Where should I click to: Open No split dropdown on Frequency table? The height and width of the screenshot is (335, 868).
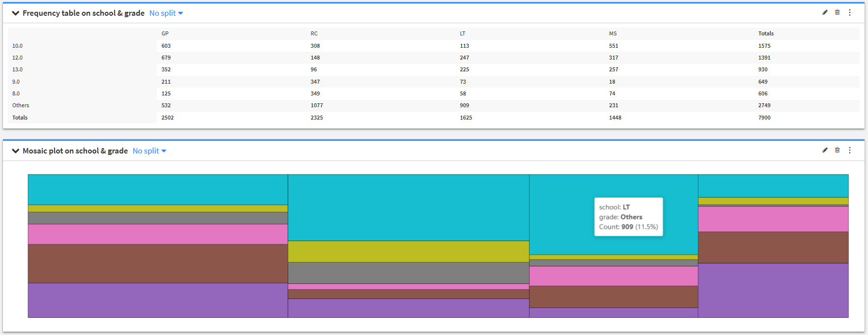click(166, 13)
